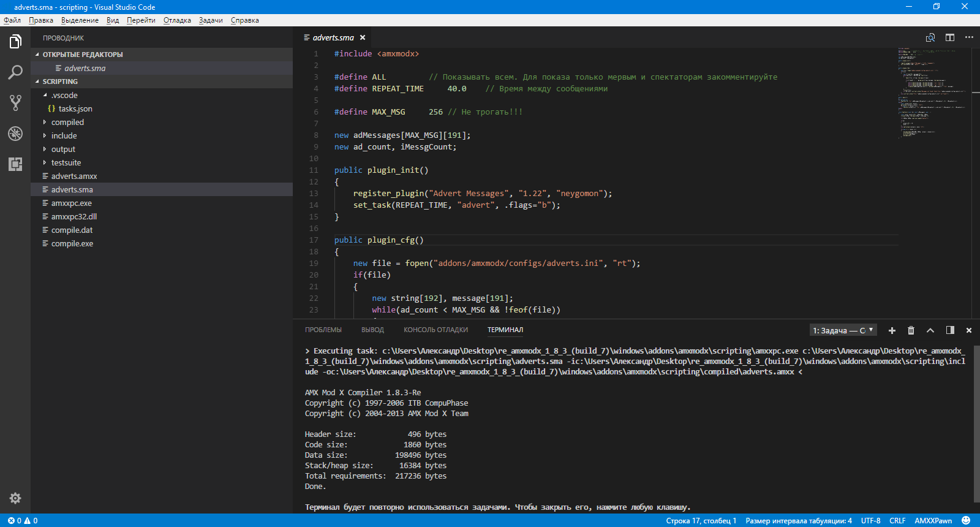Click the errors count icon in status bar

coord(14,521)
